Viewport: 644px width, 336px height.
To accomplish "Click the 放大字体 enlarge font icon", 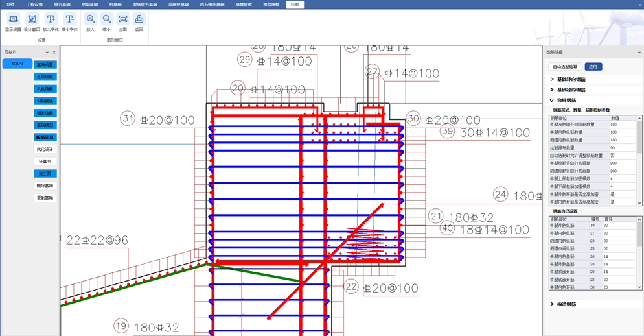I will [51, 19].
